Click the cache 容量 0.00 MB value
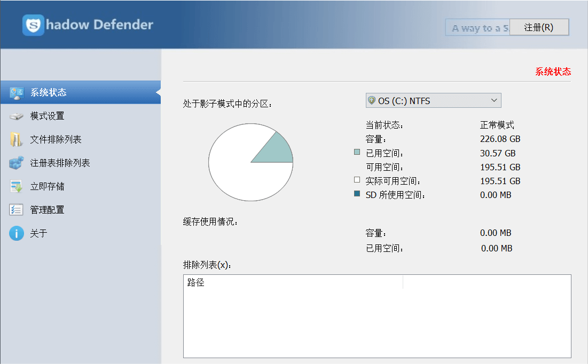588x364 pixels. pyautogui.click(x=496, y=233)
